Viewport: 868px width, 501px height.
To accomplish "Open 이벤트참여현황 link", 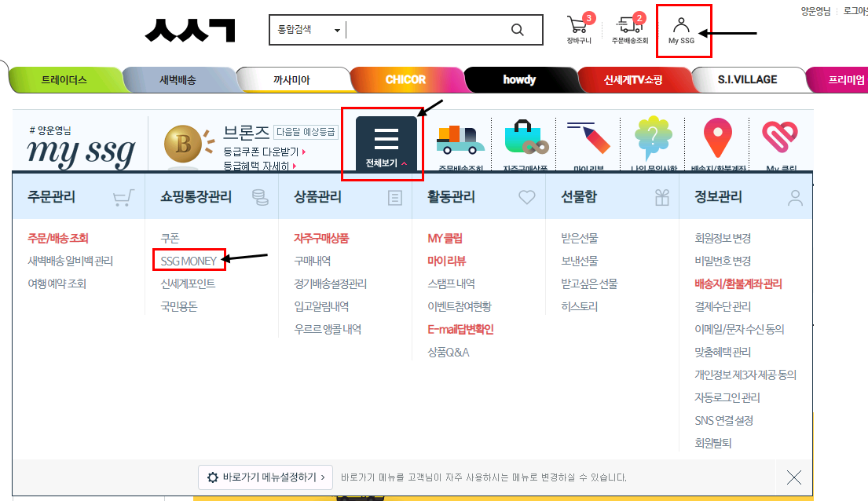I will pos(460,306).
